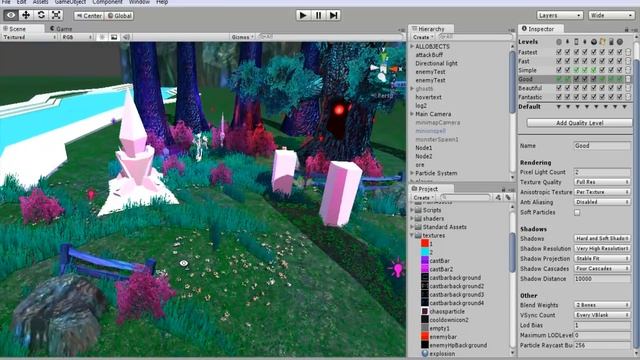Toggle scene lighting sun icon
The height and width of the screenshot is (360, 640).
coord(102,37)
